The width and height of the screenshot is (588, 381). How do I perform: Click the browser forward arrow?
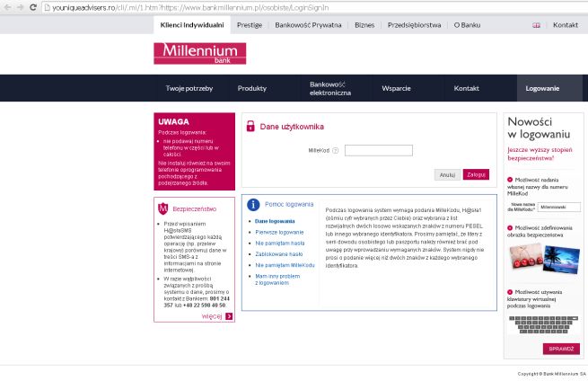click(21, 7)
